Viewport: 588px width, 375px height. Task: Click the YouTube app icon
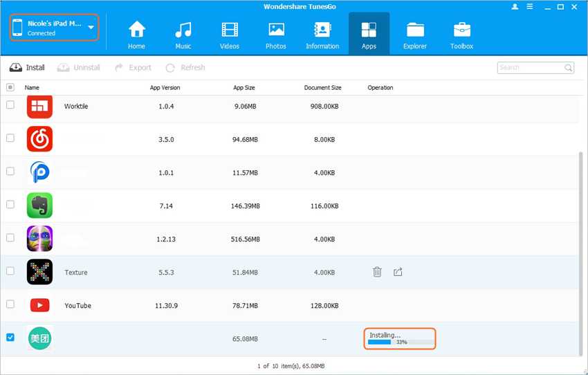coord(39,305)
